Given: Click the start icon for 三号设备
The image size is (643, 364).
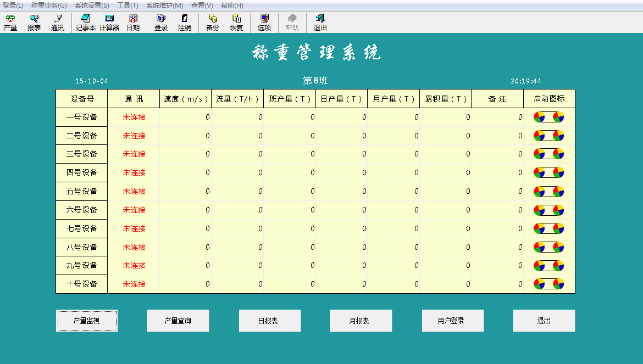Looking at the screenshot, I should pyautogui.click(x=548, y=154).
